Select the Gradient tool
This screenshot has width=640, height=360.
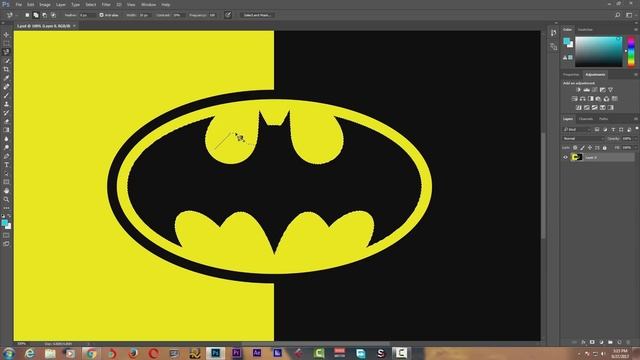tap(6, 130)
